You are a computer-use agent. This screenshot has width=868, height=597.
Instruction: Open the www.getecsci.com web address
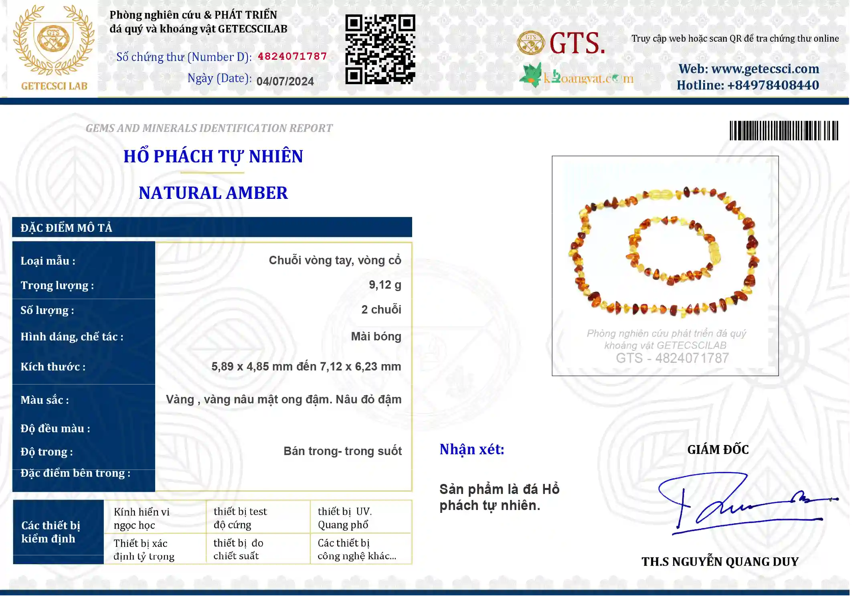point(749,69)
